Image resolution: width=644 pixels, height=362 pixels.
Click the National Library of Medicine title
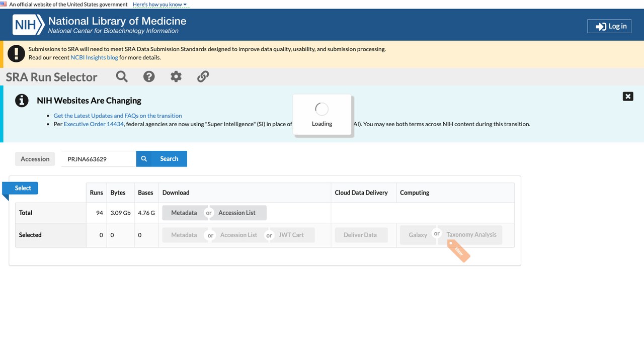coord(117,21)
